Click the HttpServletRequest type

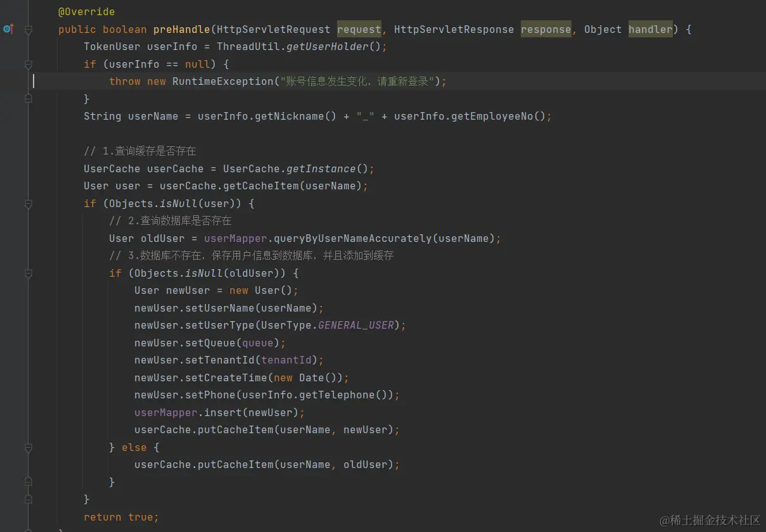[x=274, y=29]
